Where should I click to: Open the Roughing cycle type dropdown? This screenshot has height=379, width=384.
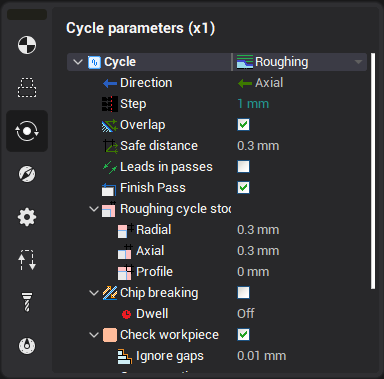pyautogui.click(x=358, y=62)
